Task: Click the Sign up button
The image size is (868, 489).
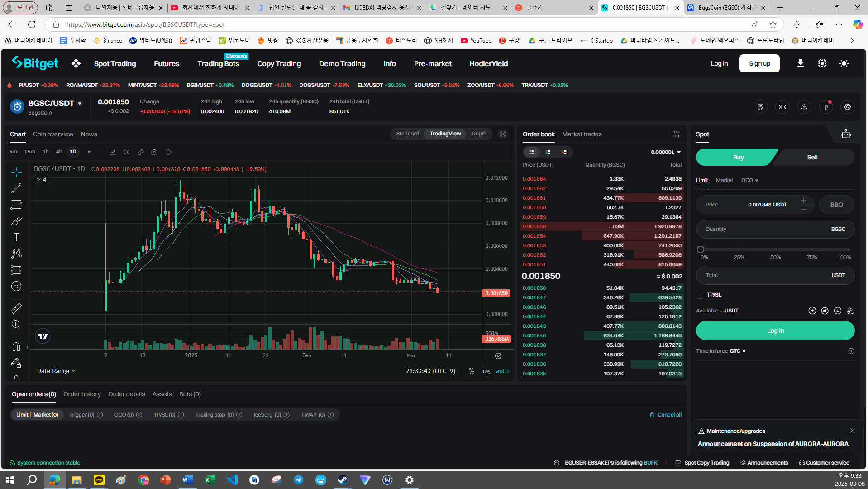Action: coord(759,63)
